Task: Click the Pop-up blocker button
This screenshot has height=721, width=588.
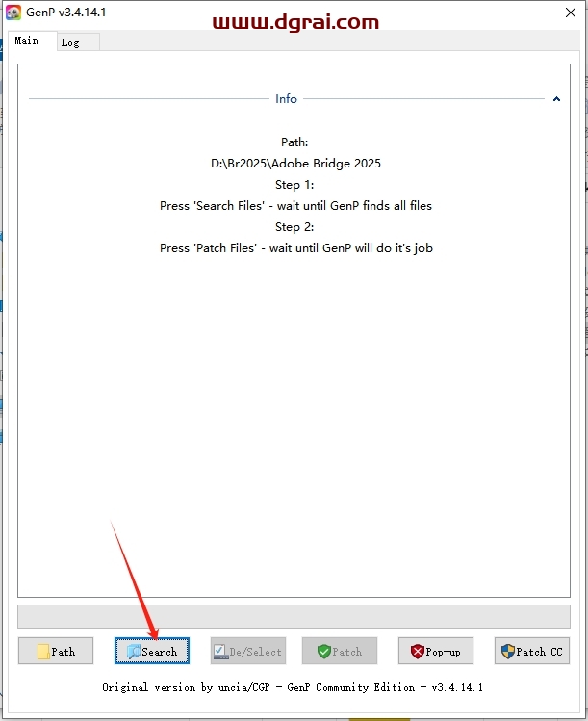Action: pyautogui.click(x=435, y=651)
